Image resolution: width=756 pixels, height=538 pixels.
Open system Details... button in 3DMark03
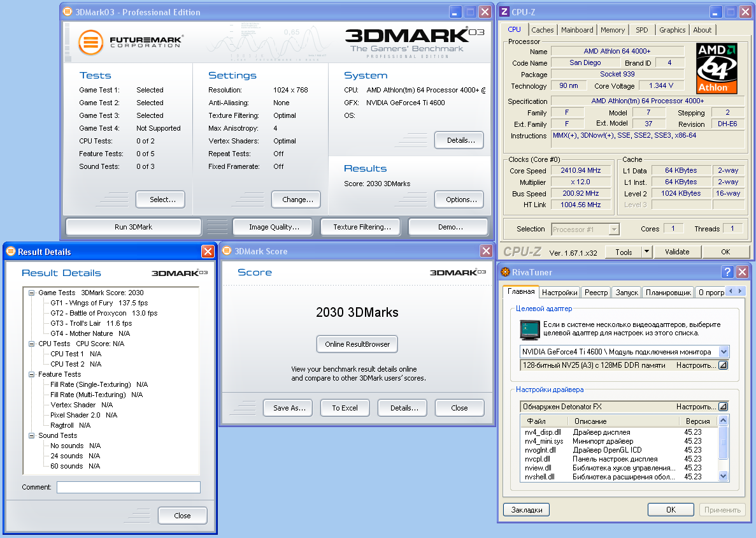coord(459,140)
